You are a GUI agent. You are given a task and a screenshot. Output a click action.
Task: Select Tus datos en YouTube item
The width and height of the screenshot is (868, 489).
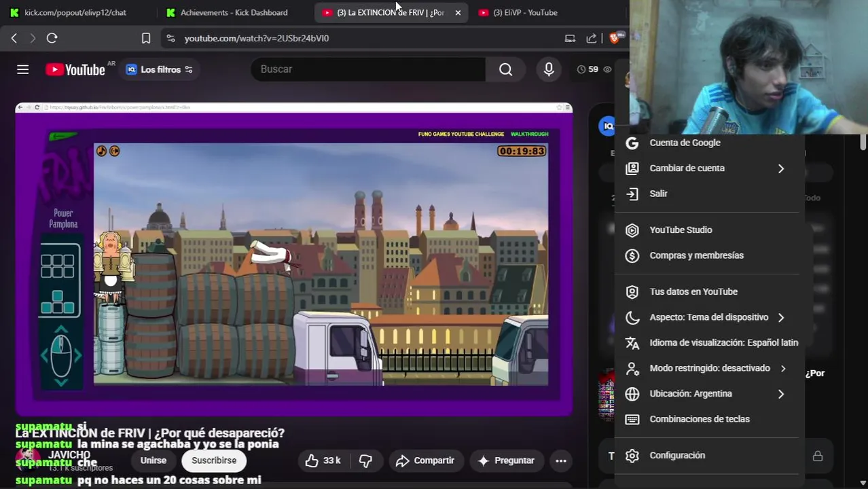click(707, 292)
